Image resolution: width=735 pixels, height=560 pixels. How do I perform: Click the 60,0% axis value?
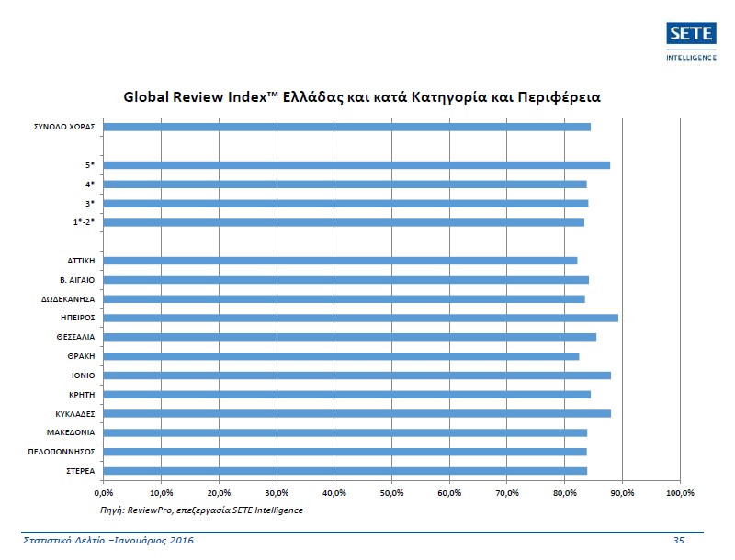click(449, 493)
